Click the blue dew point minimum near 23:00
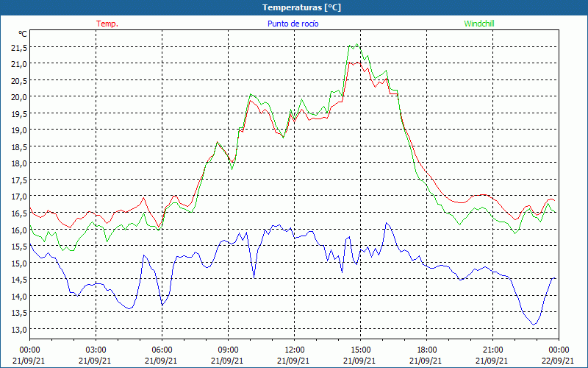Viewport: 588px width, 368px height. 533,325
